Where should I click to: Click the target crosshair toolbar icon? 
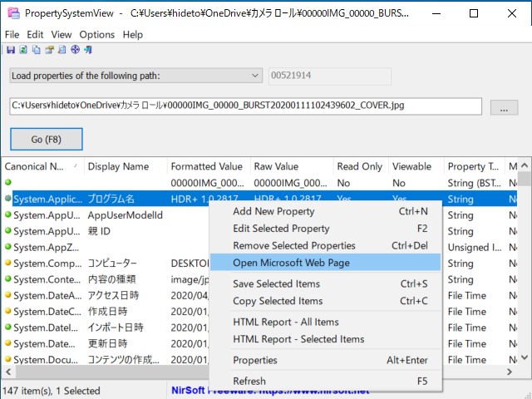pos(75,50)
